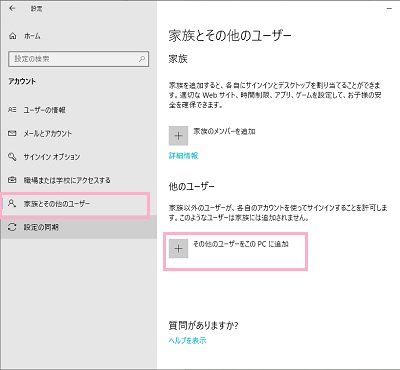Open ユーザーの情報 section
This screenshot has width=400, height=370.
(78, 110)
